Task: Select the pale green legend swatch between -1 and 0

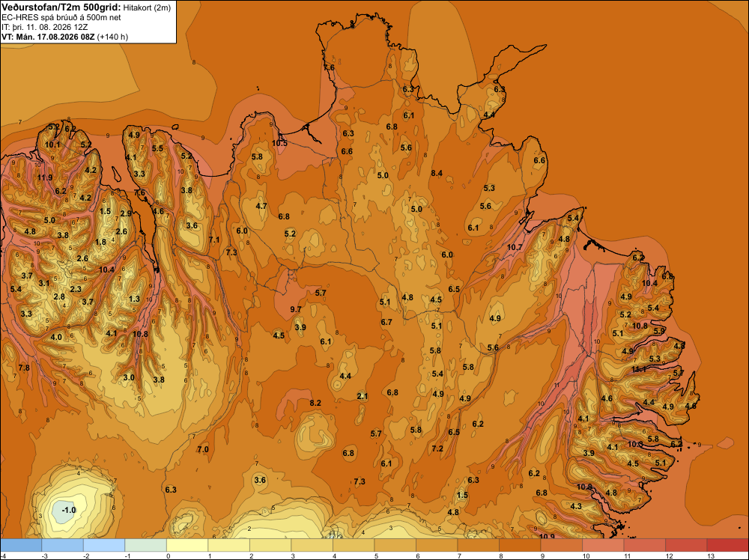Action: (x=146, y=545)
